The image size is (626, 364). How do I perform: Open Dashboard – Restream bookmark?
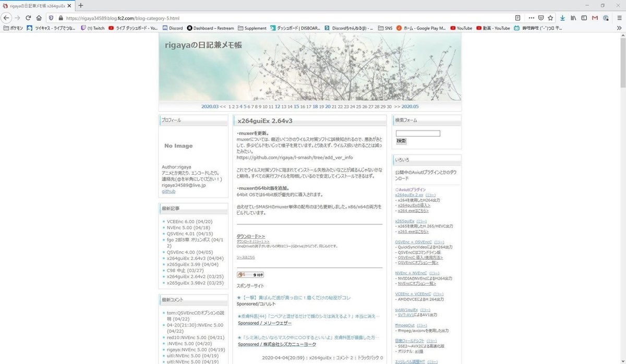click(210, 28)
